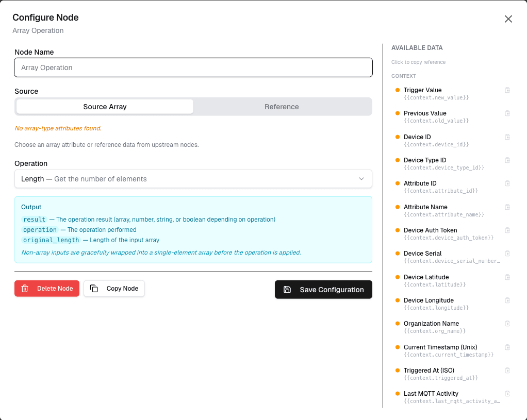Copy the Device Serial reference icon

[x=507, y=254]
